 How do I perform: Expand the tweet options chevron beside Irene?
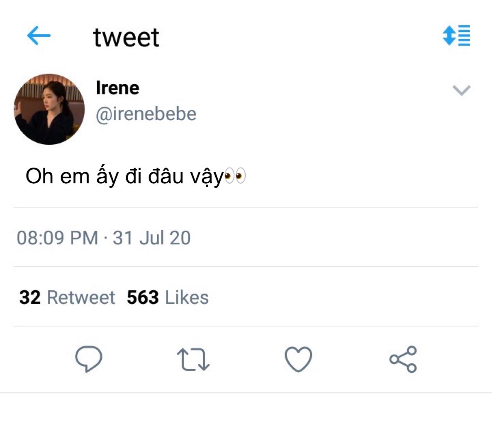(x=462, y=90)
